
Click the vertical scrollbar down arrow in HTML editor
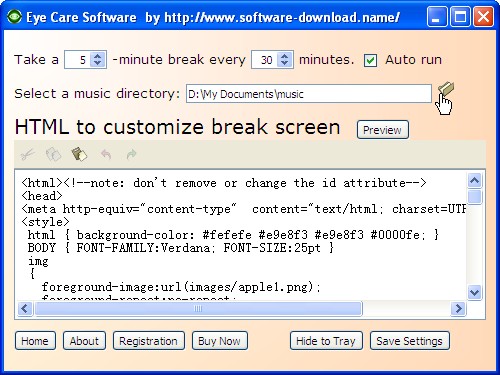coord(474,292)
